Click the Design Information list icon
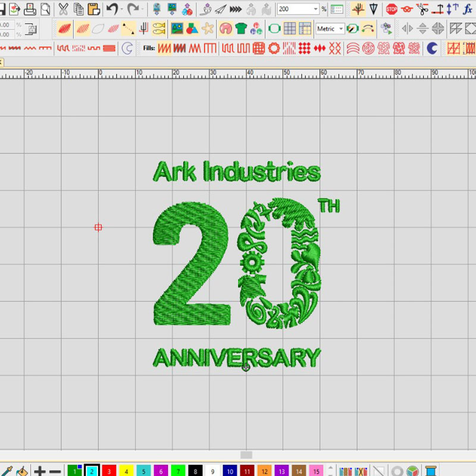This screenshot has width=476, height=476. click(337, 9)
